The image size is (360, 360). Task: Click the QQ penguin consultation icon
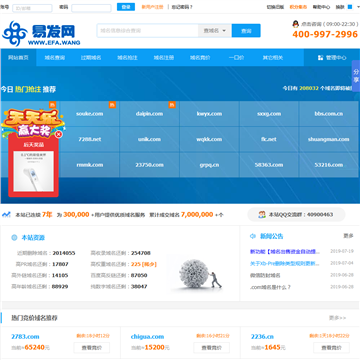(295, 24)
